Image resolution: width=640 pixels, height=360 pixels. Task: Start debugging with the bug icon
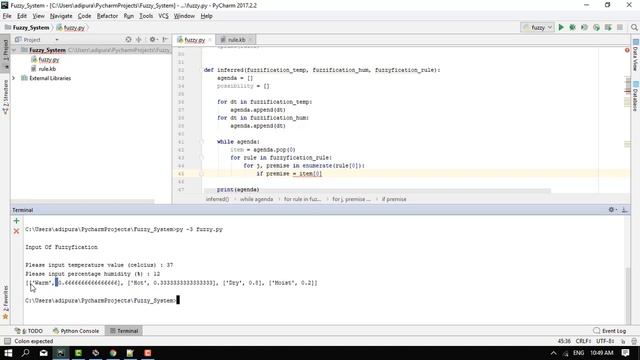(x=573, y=27)
